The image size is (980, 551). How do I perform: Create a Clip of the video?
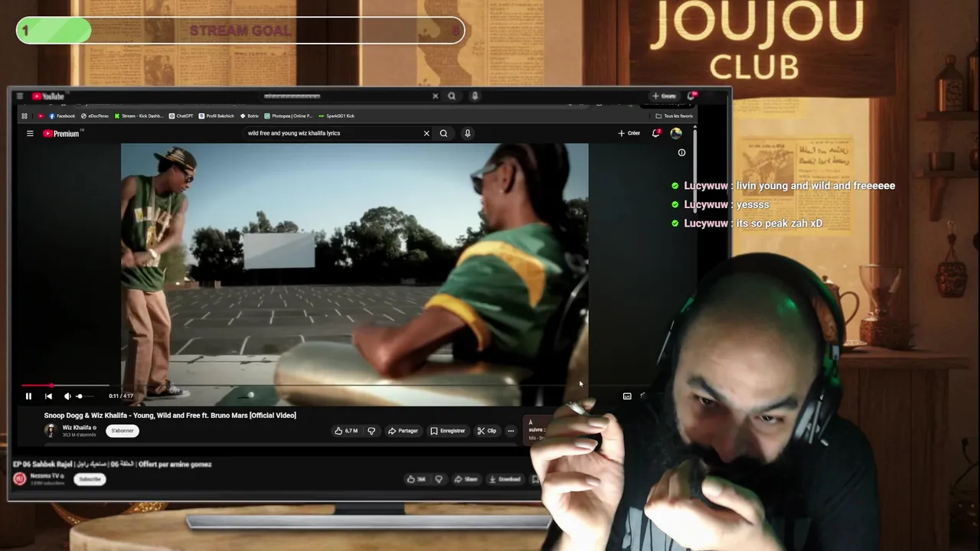[487, 431]
